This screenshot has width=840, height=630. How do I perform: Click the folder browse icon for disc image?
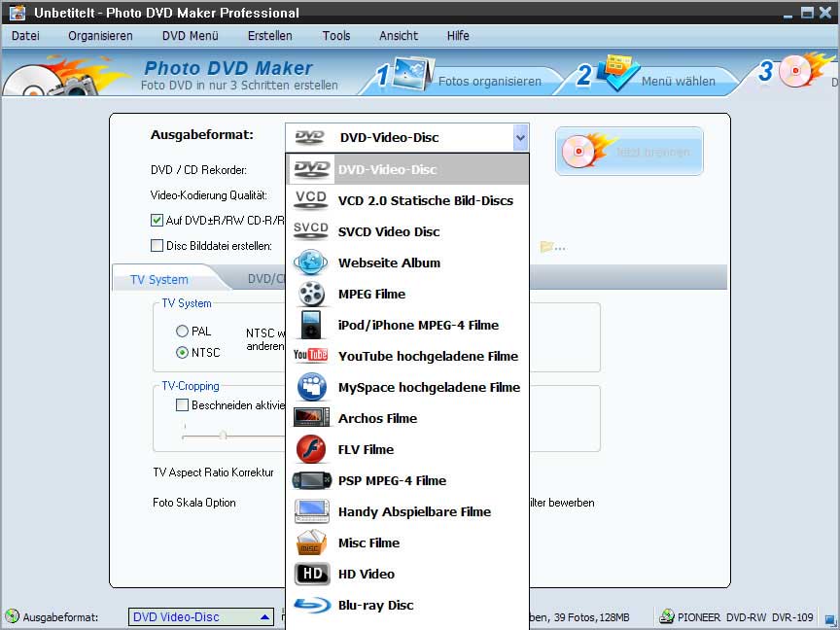(552, 247)
